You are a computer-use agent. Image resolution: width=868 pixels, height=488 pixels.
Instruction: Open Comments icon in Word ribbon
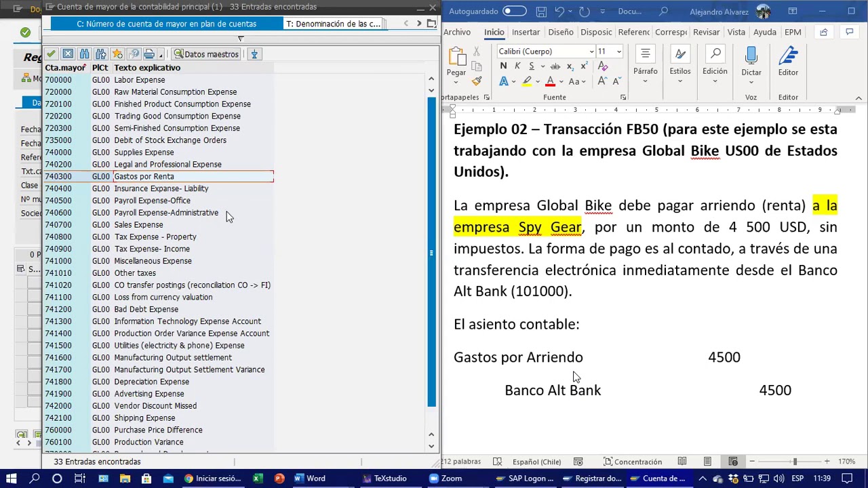point(849,32)
